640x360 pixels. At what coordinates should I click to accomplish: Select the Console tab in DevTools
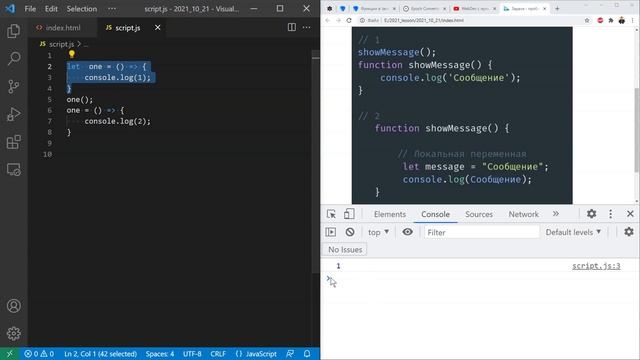(x=435, y=214)
